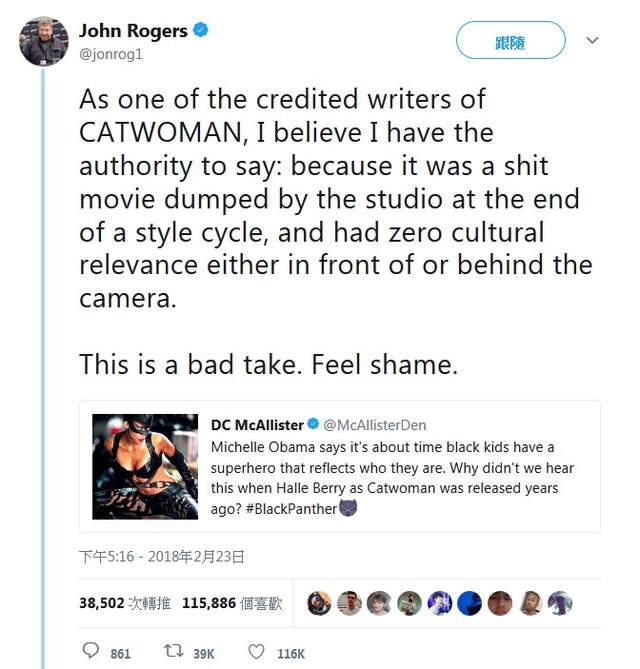Click DC McAllister's verified badge

pos(311,424)
